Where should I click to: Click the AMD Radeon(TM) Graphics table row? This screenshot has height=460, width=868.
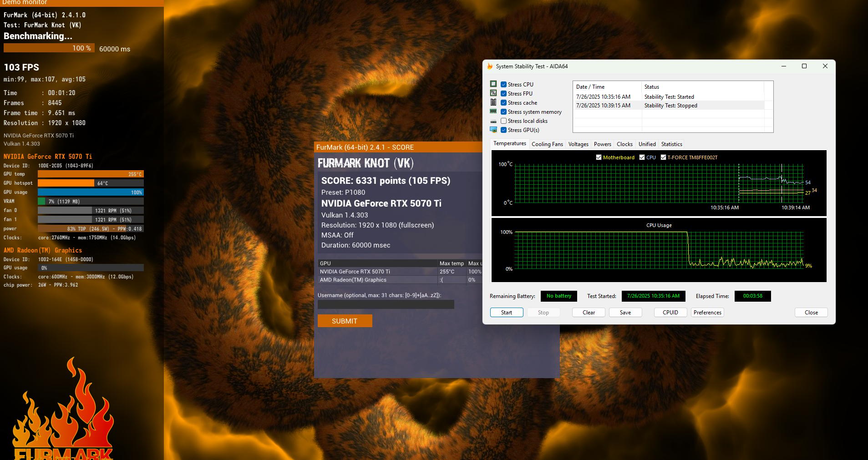point(400,280)
